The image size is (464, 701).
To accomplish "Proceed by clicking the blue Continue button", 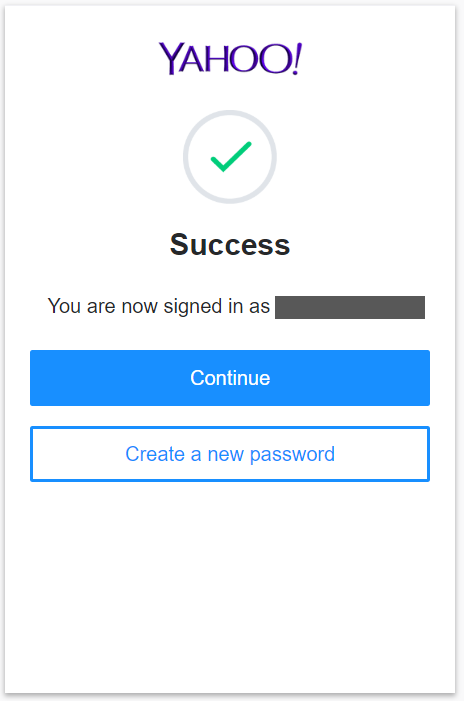I will click(x=230, y=378).
